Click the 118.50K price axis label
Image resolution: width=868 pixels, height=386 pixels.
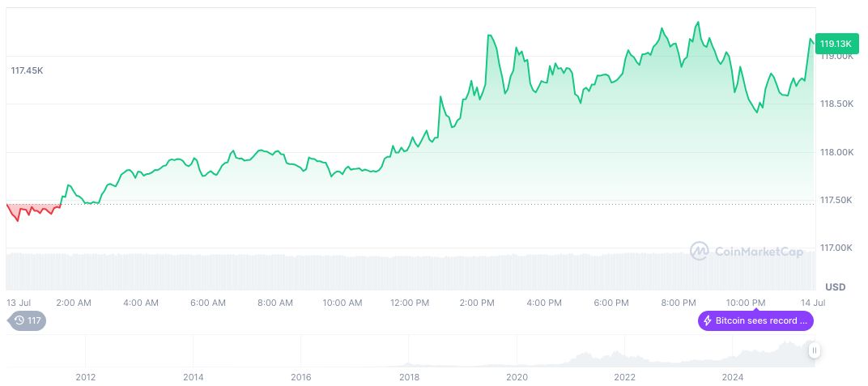pyautogui.click(x=836, y=104)
